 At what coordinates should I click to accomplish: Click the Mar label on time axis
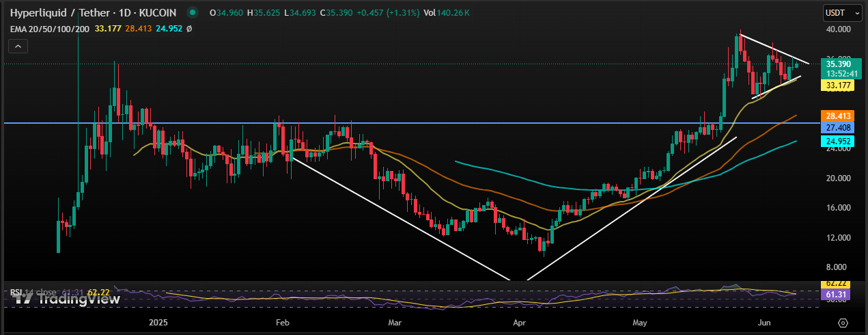[x=394, y=322]
